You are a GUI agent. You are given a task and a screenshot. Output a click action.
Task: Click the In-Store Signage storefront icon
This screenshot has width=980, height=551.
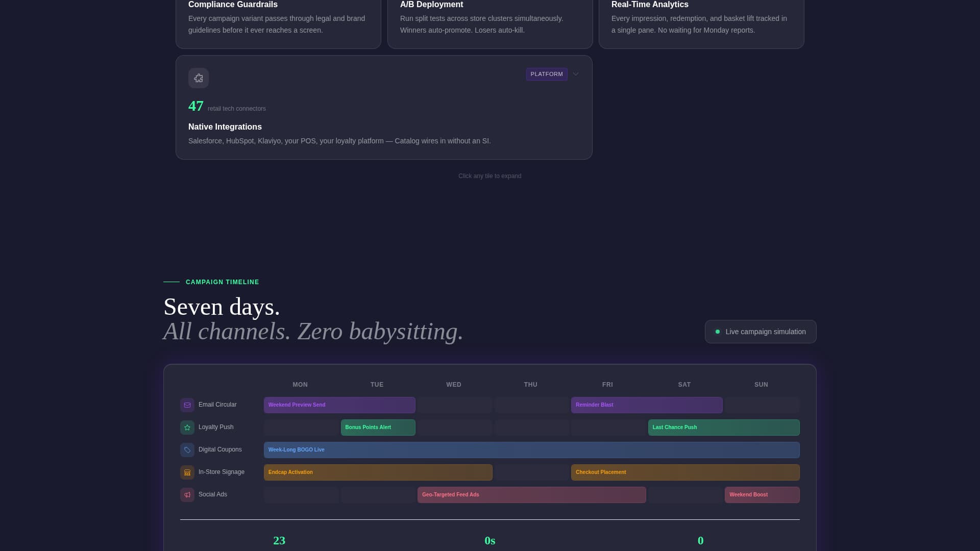click(187, 472)
